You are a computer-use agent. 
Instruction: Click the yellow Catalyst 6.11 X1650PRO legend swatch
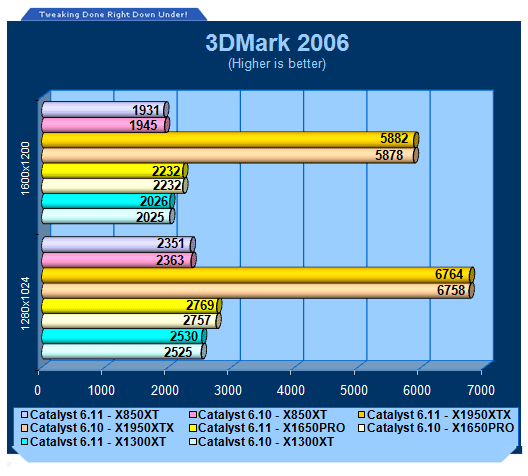tap(193, 428)
